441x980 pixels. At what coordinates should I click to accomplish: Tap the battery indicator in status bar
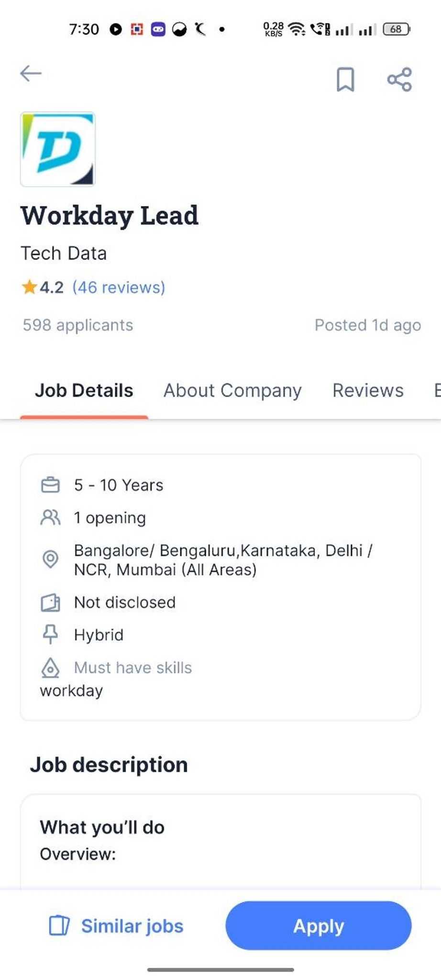coord(397,29)
